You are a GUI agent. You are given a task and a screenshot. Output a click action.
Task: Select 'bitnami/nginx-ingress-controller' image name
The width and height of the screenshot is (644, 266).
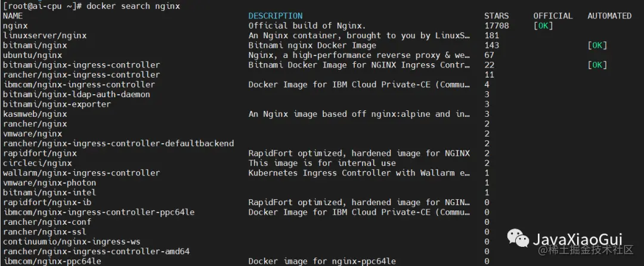pyautogui.click(x=81, y=65)
